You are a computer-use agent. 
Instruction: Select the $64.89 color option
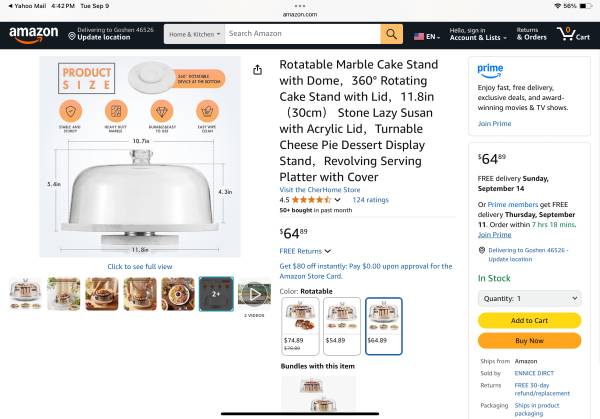pos(383,326)
